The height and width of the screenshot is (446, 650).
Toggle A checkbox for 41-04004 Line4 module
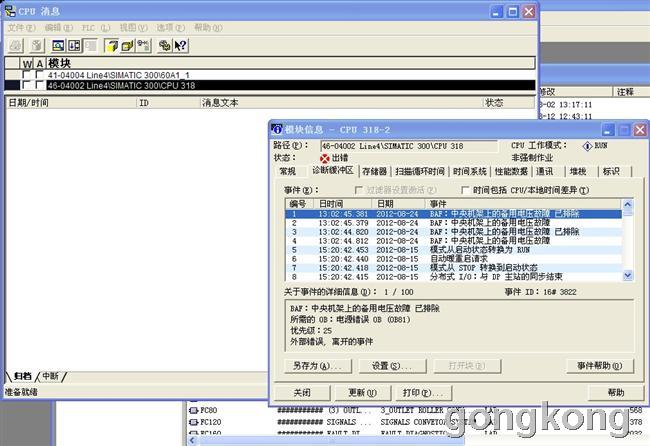tap(39, 75)
